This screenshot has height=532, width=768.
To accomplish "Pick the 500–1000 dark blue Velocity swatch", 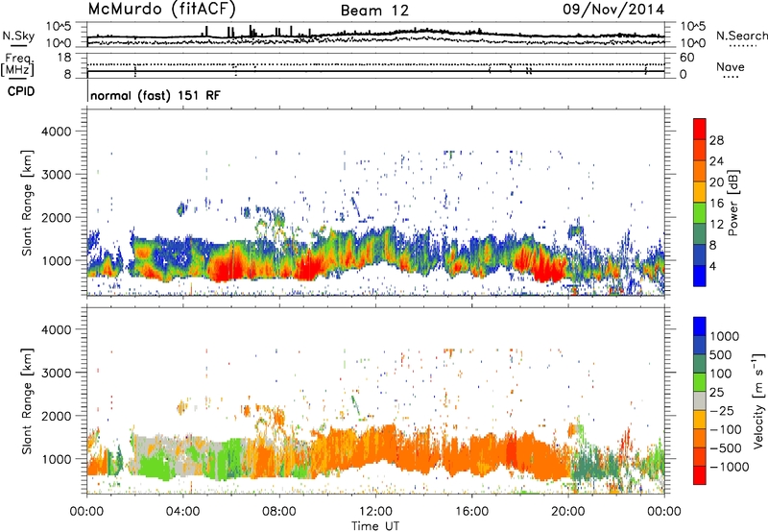I will 700,345.
